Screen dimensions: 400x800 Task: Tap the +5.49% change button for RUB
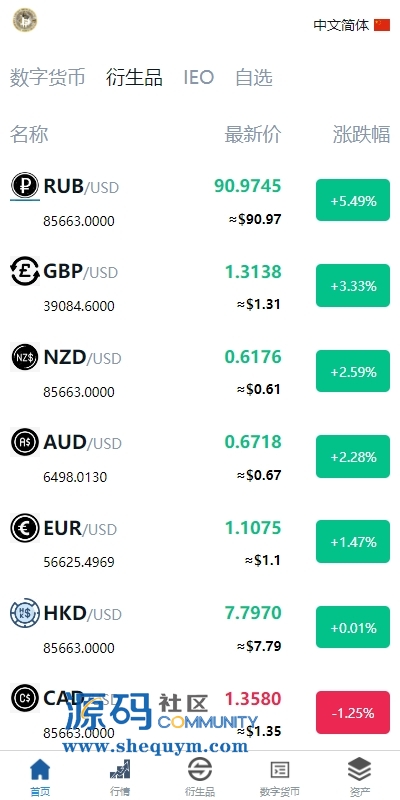tap(353, 200)
